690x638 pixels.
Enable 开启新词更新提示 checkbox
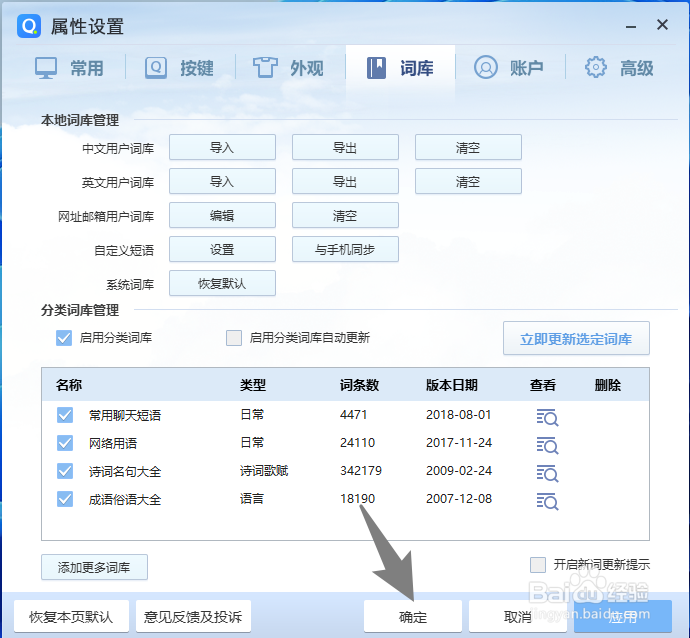[538, 565]
